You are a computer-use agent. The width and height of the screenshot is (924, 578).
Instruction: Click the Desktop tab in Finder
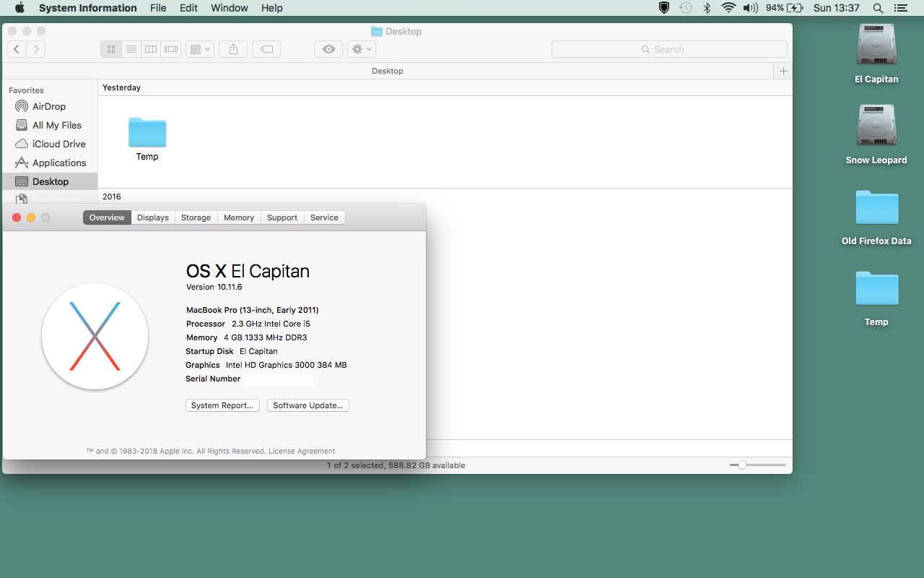tap(388, 71)
